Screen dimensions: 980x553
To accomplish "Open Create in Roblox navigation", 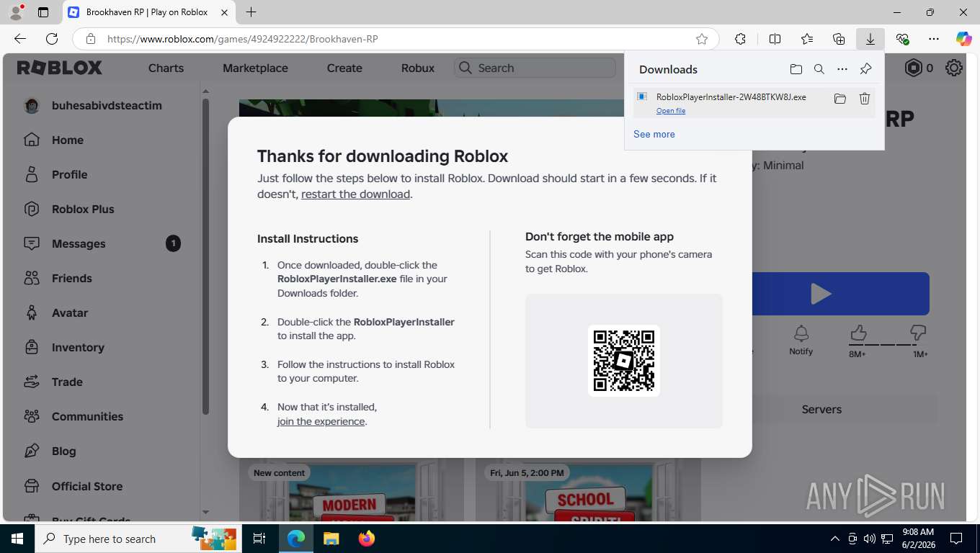I will click(x=344, y=68).
